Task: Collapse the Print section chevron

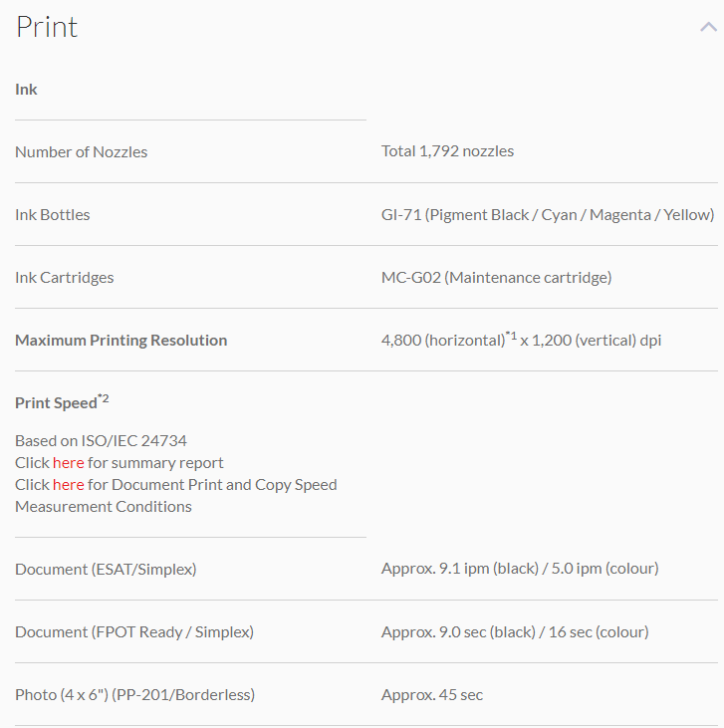Action: tap(708, 28)
